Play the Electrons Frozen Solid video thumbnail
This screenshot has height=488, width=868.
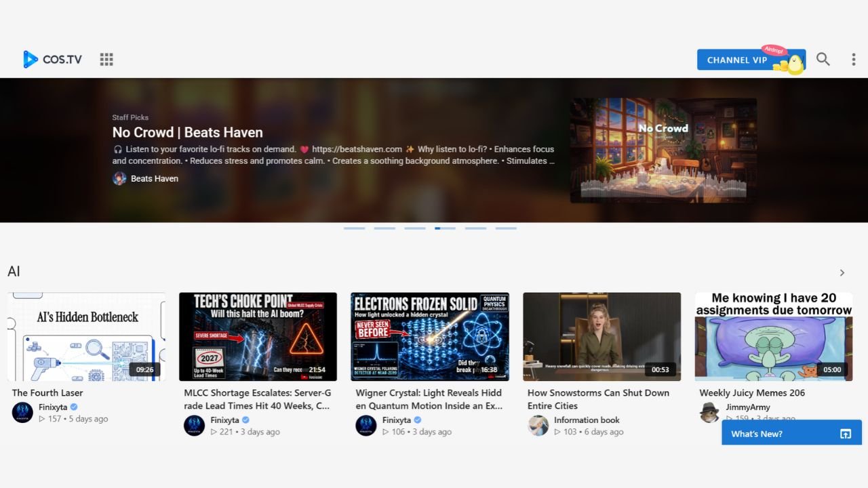click(430, 337)
